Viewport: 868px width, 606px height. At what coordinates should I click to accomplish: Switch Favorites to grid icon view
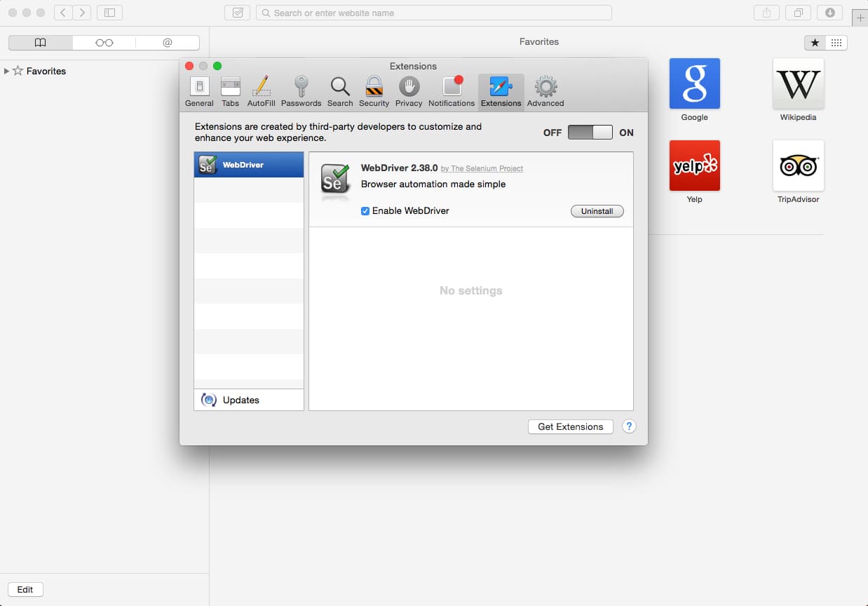[836, 43]
